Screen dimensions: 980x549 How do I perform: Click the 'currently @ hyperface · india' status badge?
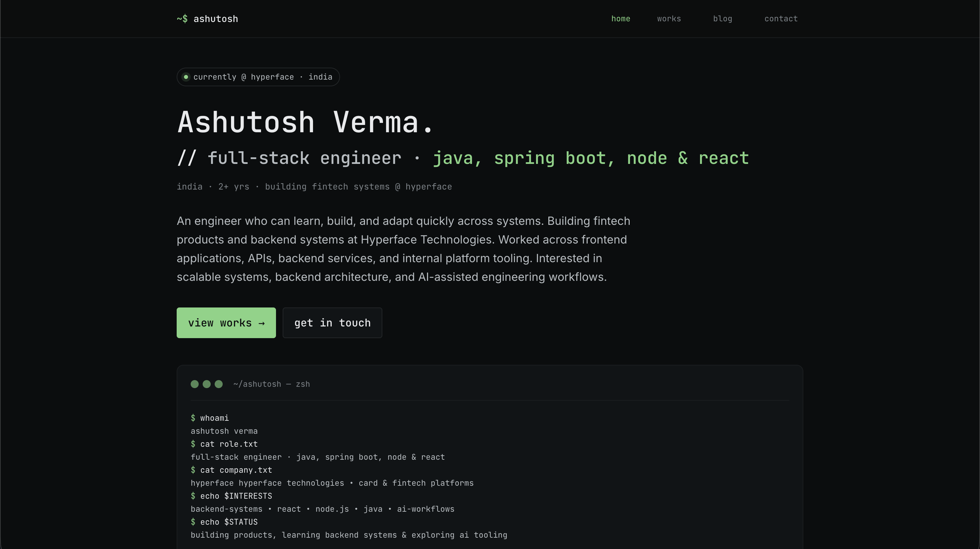coord(258,77)
